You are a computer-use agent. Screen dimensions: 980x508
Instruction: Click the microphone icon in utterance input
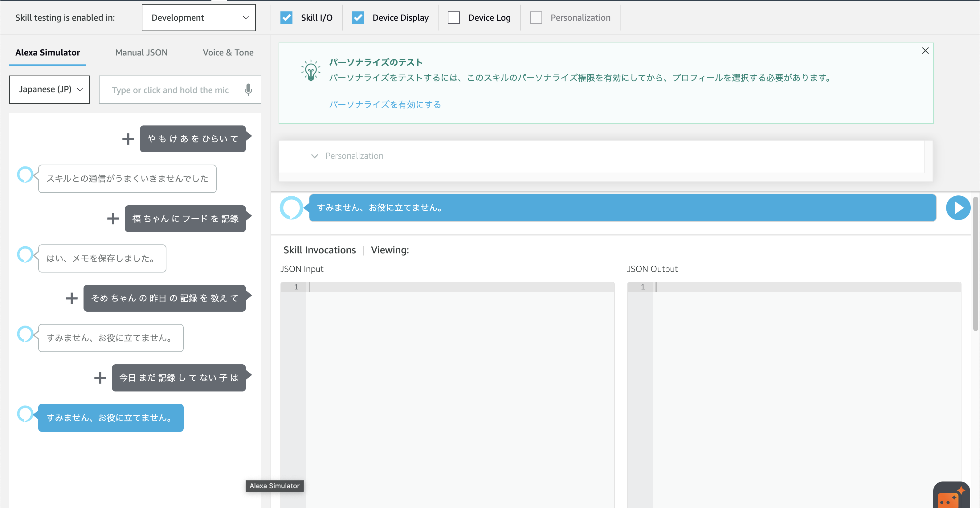248,90
